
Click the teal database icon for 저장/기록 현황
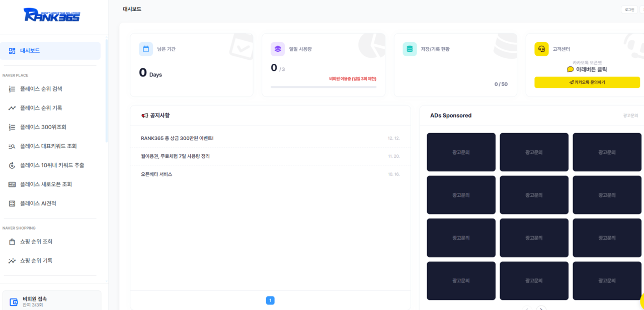pos(410,49)
